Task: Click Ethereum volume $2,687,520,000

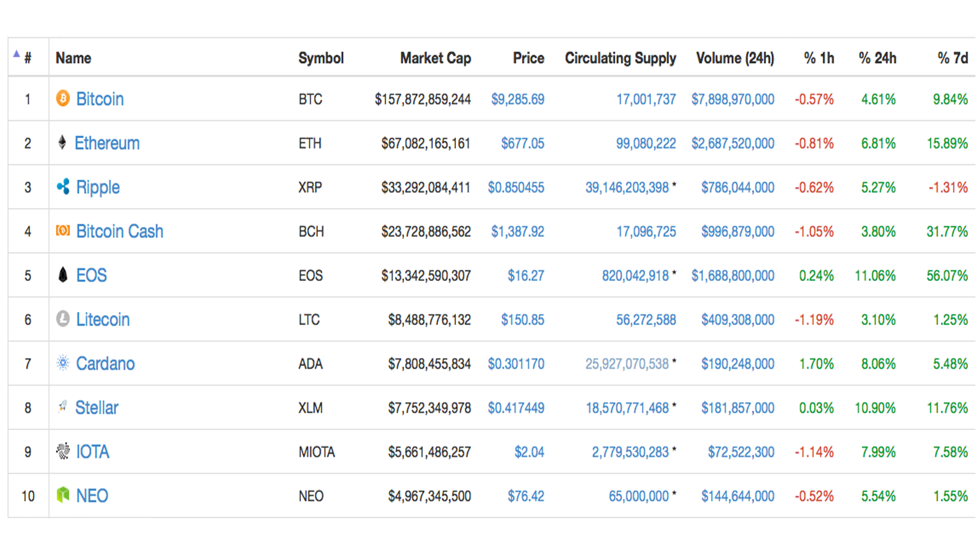Action: (x=733, y=143)
